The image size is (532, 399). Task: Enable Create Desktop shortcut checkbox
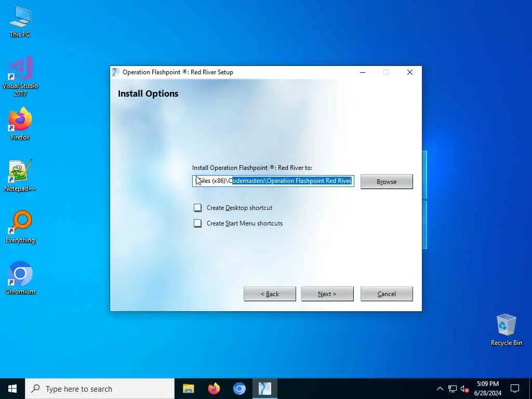click(197, 208)
